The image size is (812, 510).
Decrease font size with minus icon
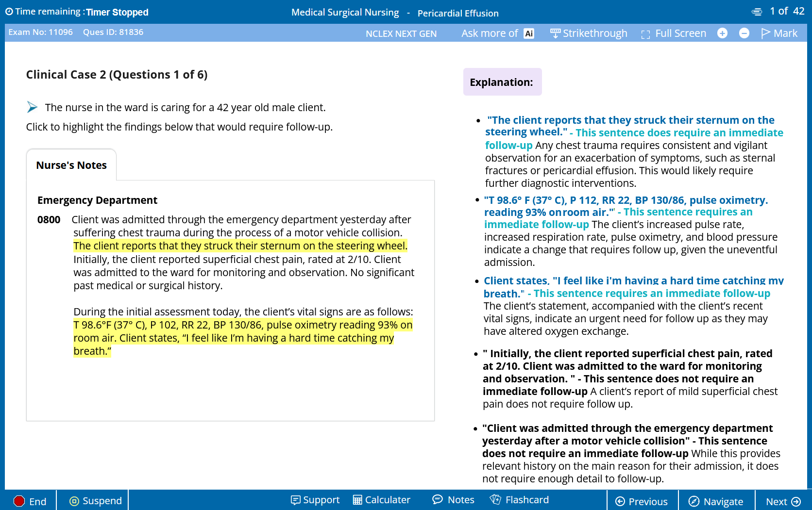[x=744, y=33]
